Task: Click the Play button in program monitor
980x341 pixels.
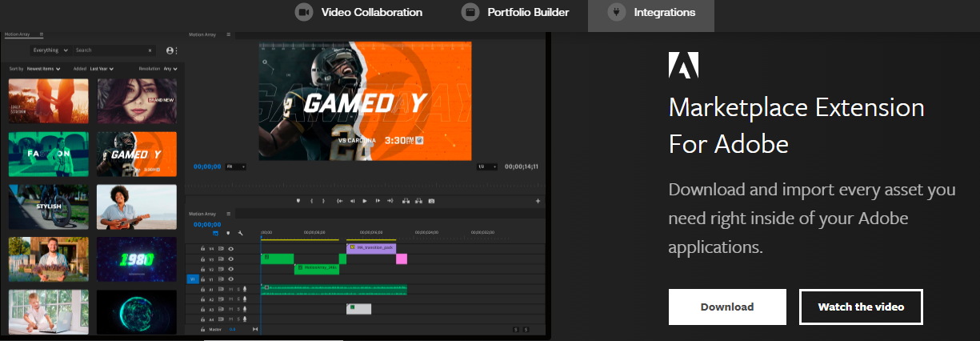Action: pyautogui.click(x=365, y=201)
